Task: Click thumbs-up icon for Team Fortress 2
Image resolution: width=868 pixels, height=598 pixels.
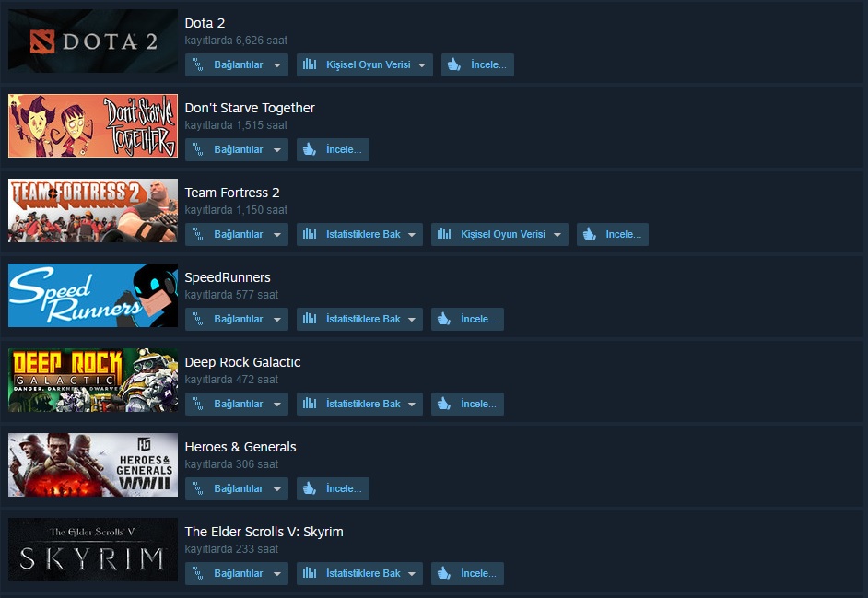Action: tap(589, 234)
